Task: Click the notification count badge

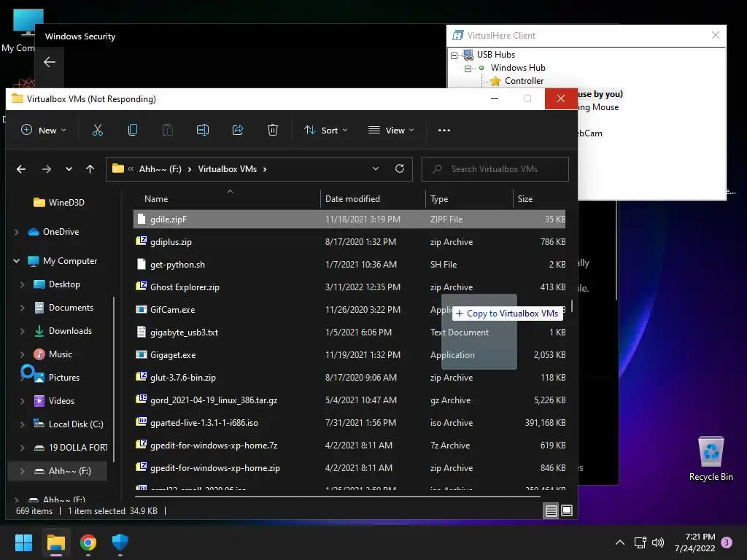Action: click(727, 542)
